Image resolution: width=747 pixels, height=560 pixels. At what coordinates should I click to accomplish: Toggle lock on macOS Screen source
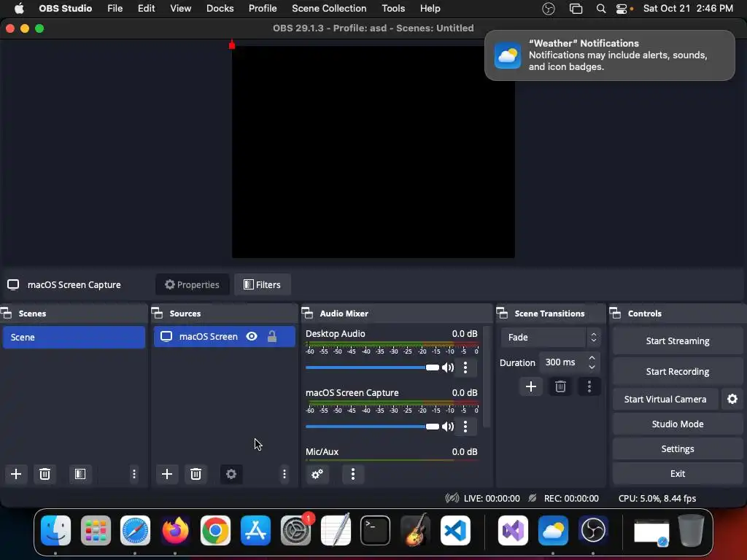(272, 337)
